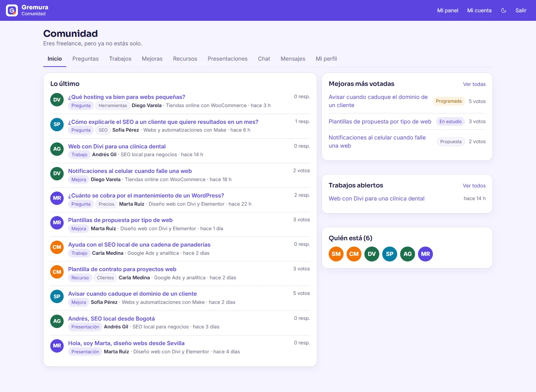The image size is (536, 392).
Task: Switch to the Trabajos tab
Action: [x=120, y=59]
